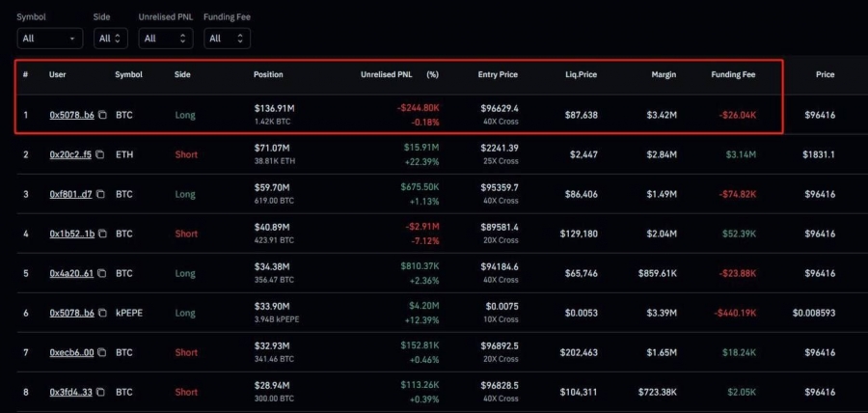Open the Side filter dropdown

(110, 39)
